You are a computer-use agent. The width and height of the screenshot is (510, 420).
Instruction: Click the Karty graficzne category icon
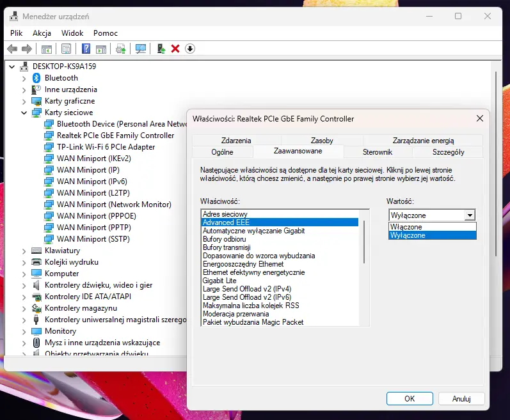coord(36,101)
